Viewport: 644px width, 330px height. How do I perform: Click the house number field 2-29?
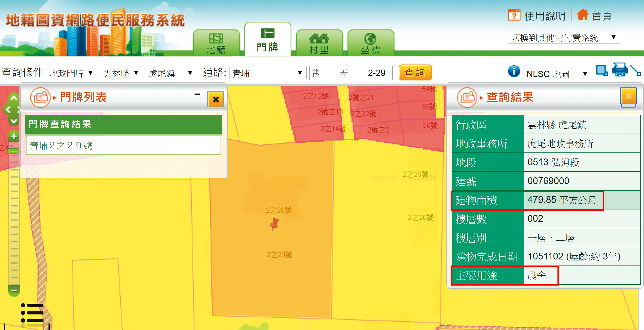(x=379, y=73)
